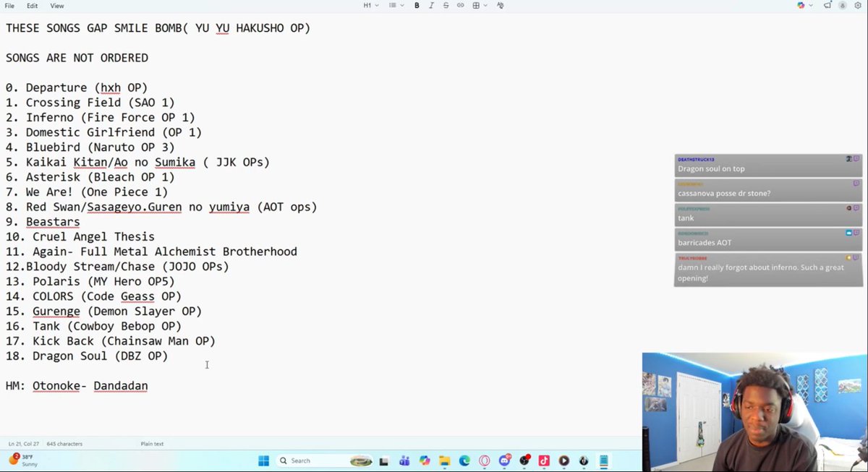Open the feedback megaphone icon
Image resolution: width=868 pixels, height=472 pixels.
point(827,6)
